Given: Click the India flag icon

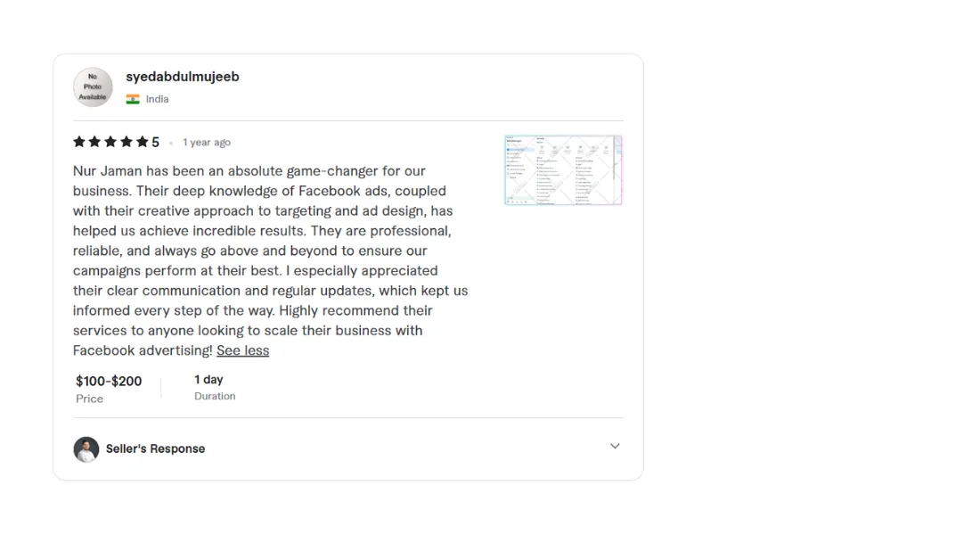Looking at the screenshot, I should (133, 99).
